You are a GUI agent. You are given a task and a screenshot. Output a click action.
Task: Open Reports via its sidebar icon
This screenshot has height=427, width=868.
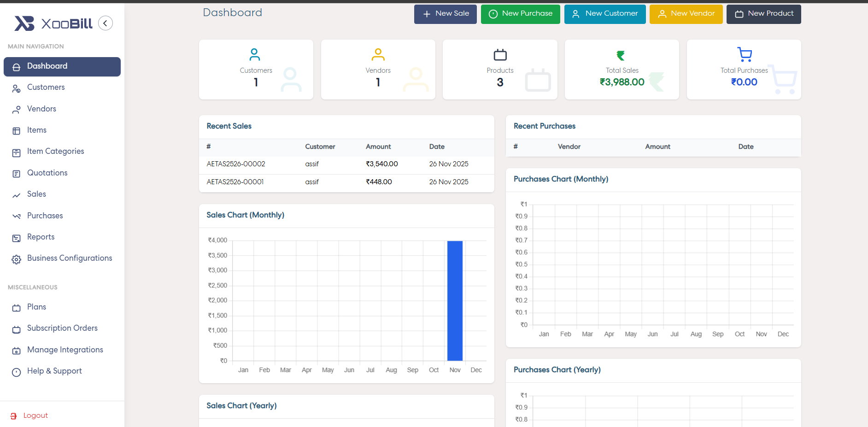click(x=17, y=237)
